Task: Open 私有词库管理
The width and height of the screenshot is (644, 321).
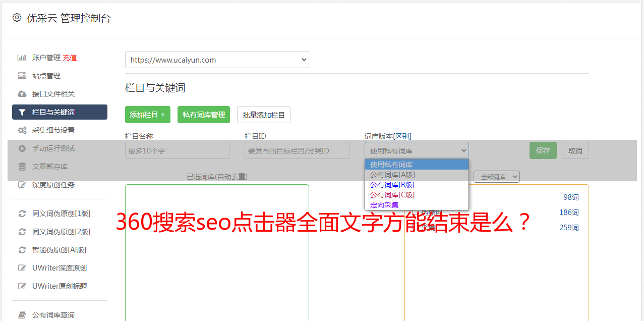Action: [x=204, y=115]
